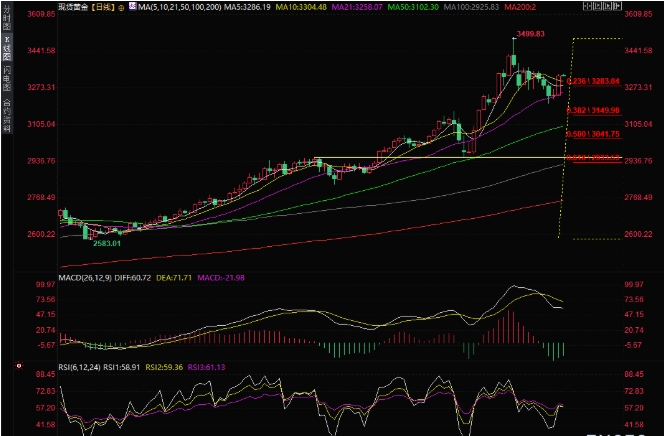Click the MA21:3258.07 value
This screenshot has width=664, height=436.
[357, 7]
